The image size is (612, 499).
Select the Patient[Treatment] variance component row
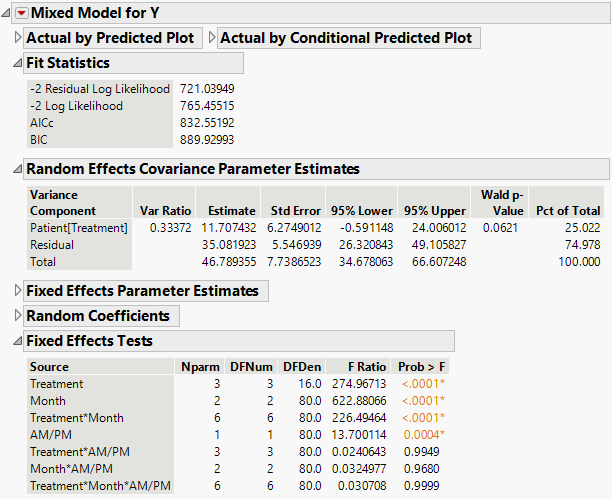click(79, 228)
